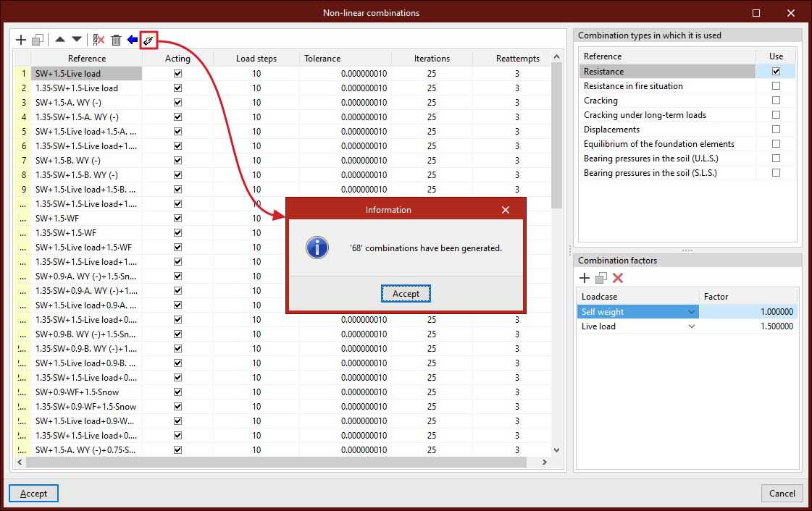Viewport: 812px width, 511px height.
Task: Uncheck Acting for SW+1.5·WF
Action: [177, 219]
